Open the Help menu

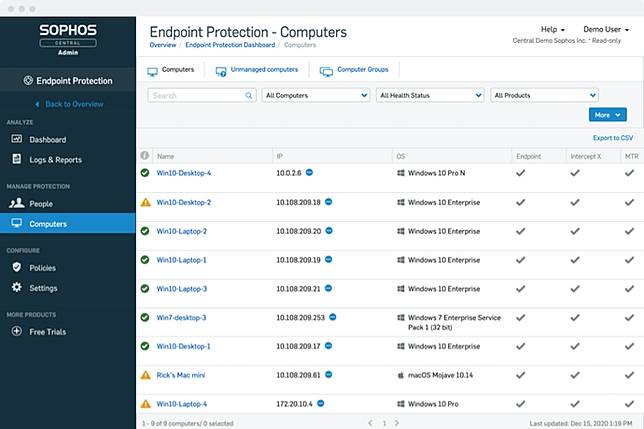pyautogui.click(x=551, y=30)
